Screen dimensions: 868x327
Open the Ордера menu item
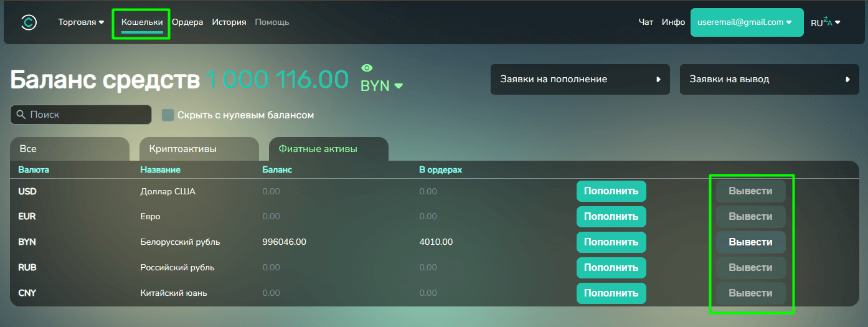click(187, 22)
